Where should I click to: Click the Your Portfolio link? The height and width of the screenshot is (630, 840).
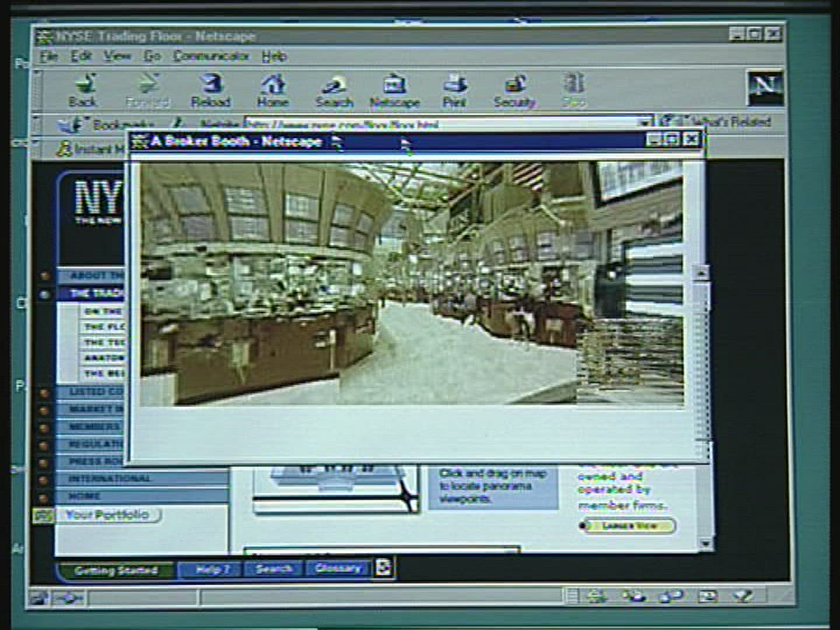click(x=106, y=514)
